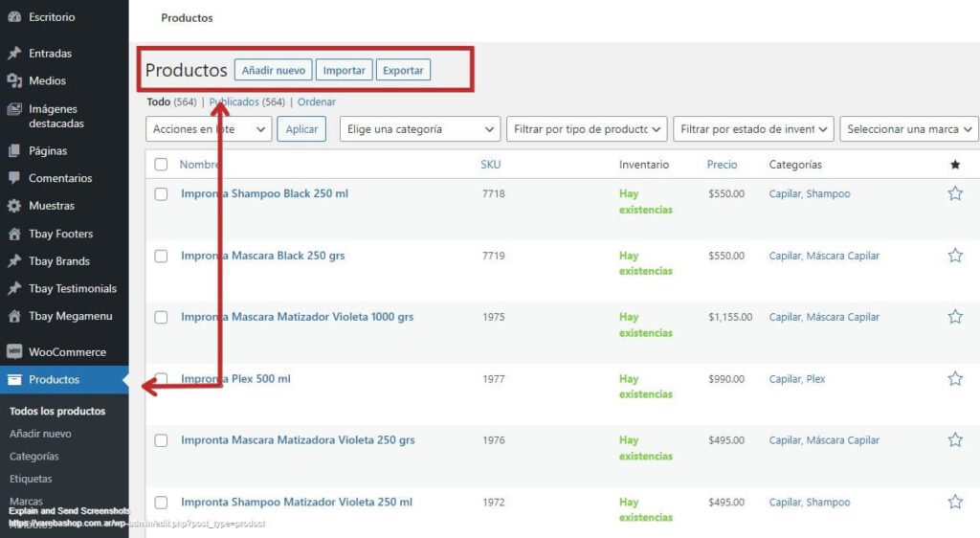The height and width of the screenshot is (538, 980).
Task: Open Páginas pages icon
Action: [x=13, y=150]
